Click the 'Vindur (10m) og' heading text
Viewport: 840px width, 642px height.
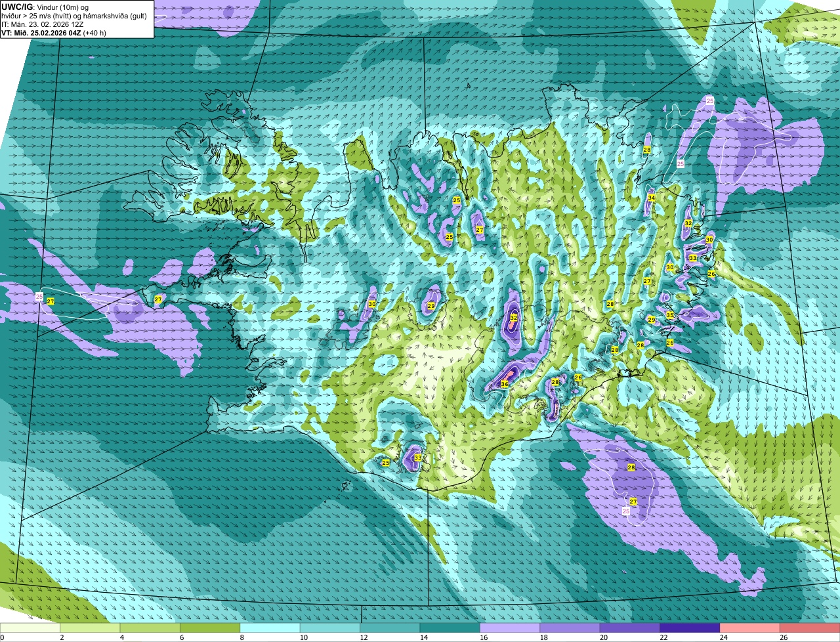62,7
